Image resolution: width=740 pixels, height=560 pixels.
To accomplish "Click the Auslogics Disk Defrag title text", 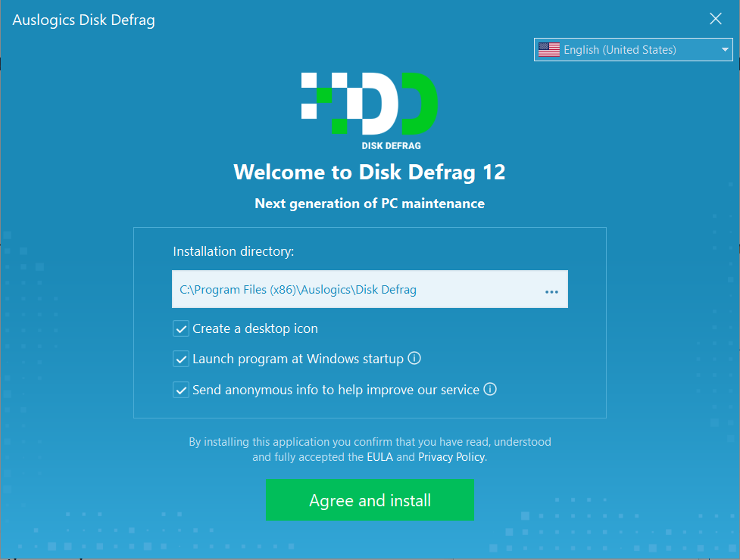I will tap(83, 20).
